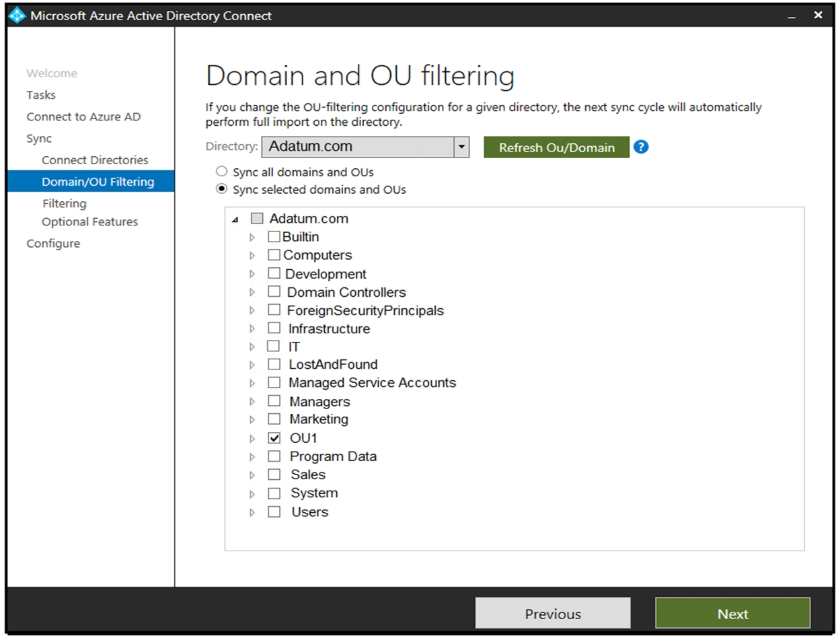This screenshot has height=638, width=840.
Task: Tick the Adatum.com root checkbox
Action: pyautogui.click(x=257, y=219)
